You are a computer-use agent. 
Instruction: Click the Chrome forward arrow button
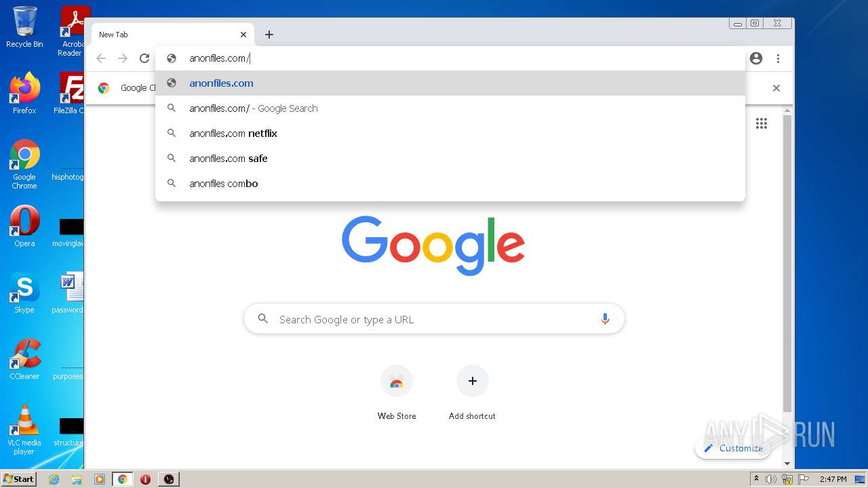(x=123, y=58)
